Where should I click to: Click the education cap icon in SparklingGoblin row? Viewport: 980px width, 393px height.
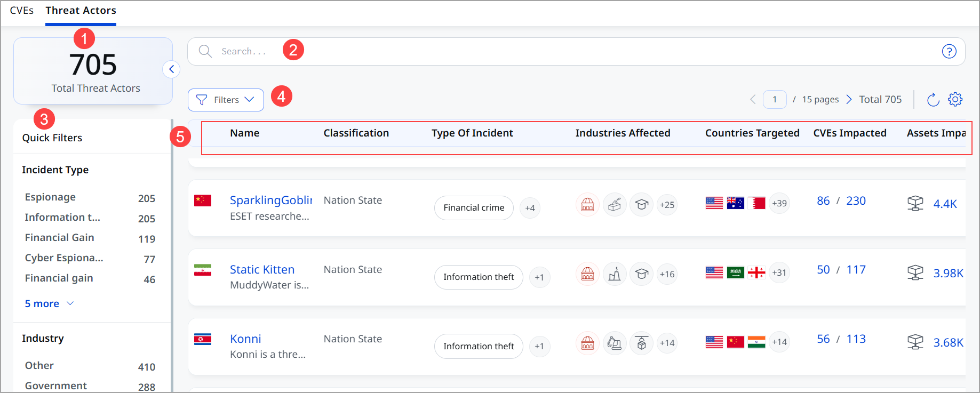[642, 205]
